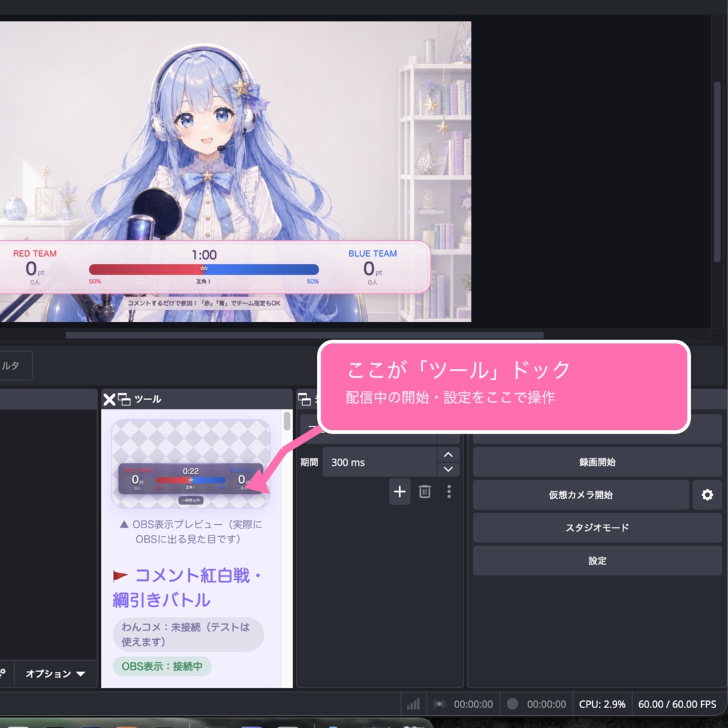Click the CPU: 2.9% status text

(x=601, y=705)
